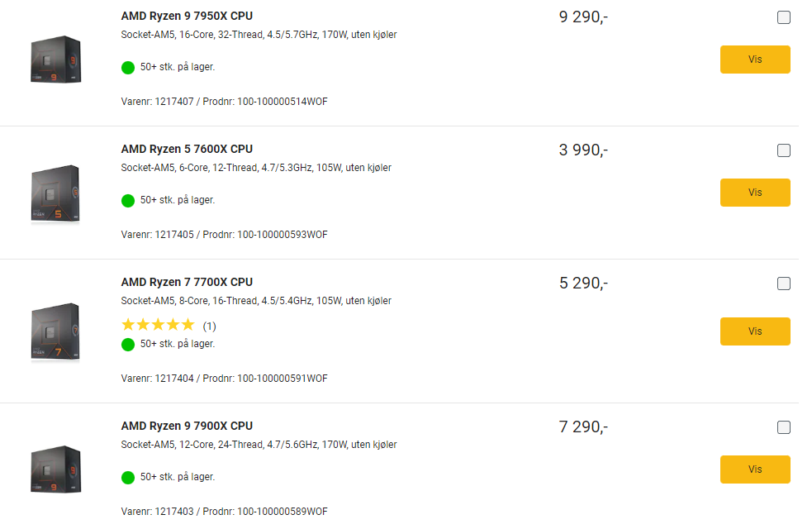
Task: Open the AMD Ryzen 5 7600X CPU title link
Action: (187, 149)
